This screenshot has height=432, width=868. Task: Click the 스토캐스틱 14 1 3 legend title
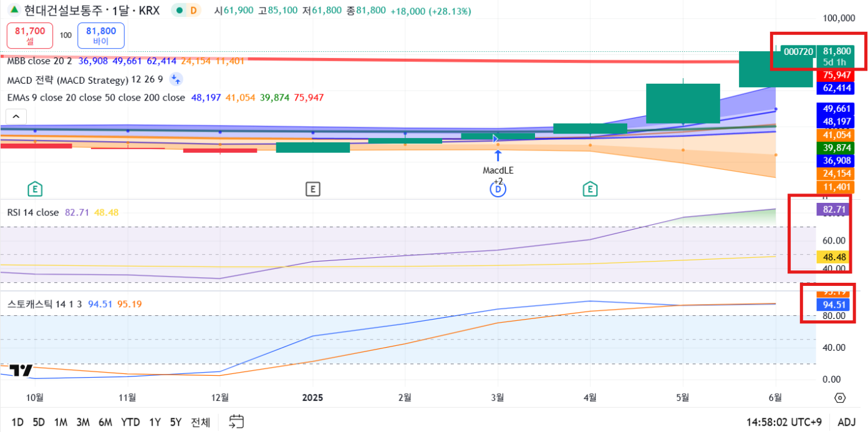click(x=44, y=304)
